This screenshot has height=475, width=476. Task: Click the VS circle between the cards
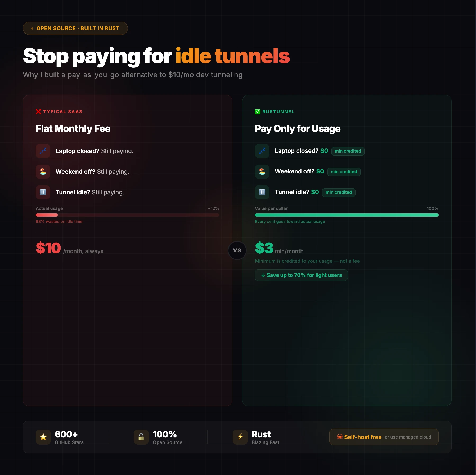(237, 250)
